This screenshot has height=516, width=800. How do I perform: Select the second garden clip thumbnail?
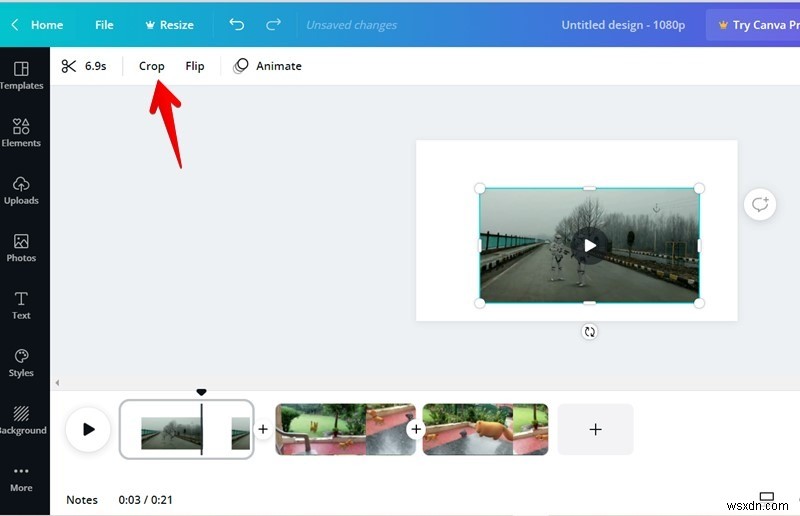click(345, 429)
